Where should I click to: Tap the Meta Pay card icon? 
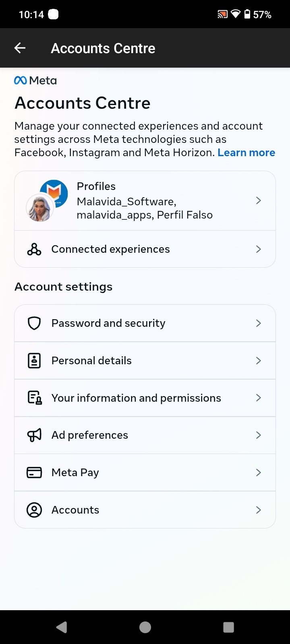[34, 473]
